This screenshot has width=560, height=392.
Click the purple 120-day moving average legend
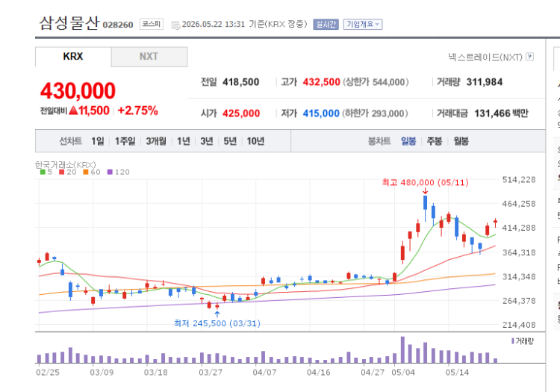[118, 172]
